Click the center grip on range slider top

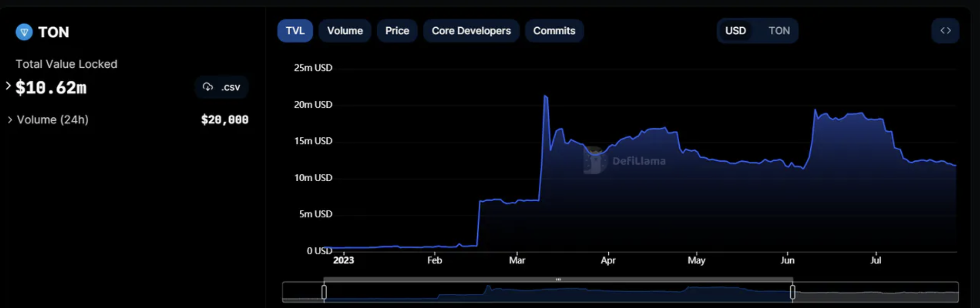[558, 279]
